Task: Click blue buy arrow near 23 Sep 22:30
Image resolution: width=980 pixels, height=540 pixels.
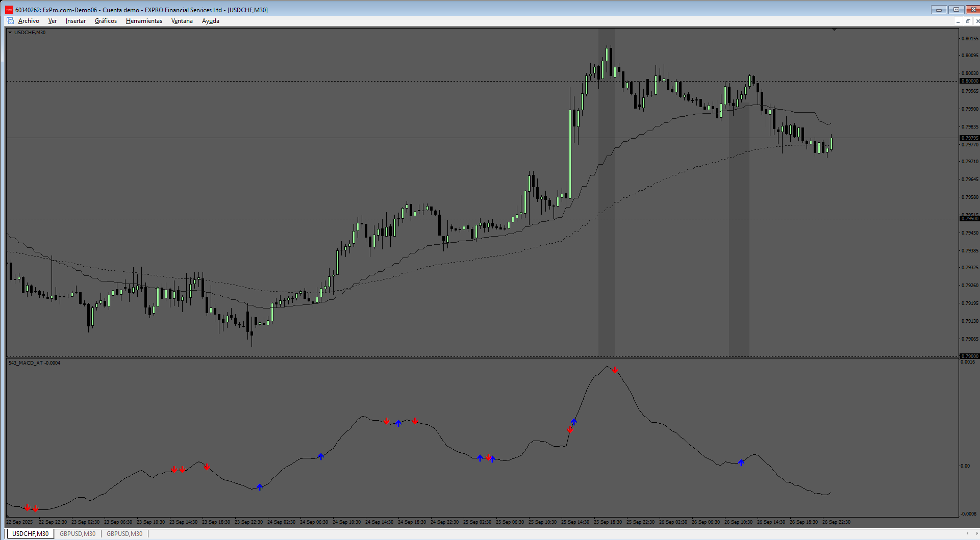Action: 260,487
